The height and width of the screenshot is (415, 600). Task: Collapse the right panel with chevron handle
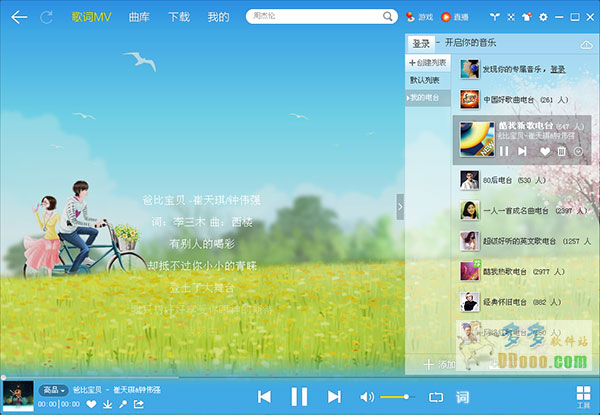(400, 207)
